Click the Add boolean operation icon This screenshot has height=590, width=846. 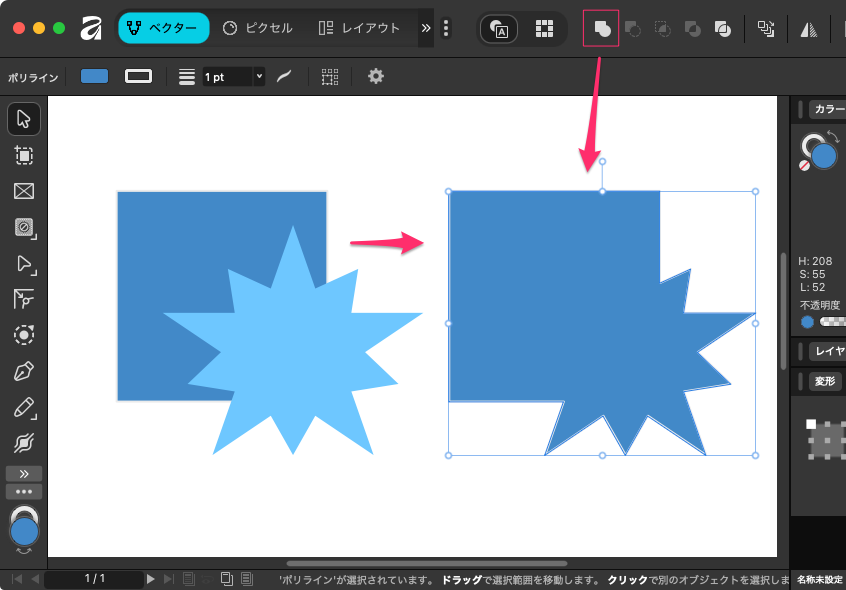(x=601, y=29)
